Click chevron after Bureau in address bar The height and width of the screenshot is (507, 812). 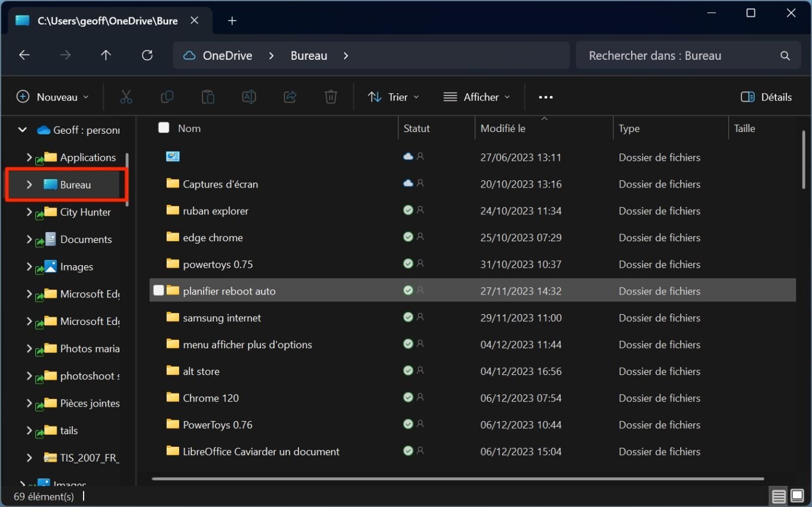[x=346, y=56]
